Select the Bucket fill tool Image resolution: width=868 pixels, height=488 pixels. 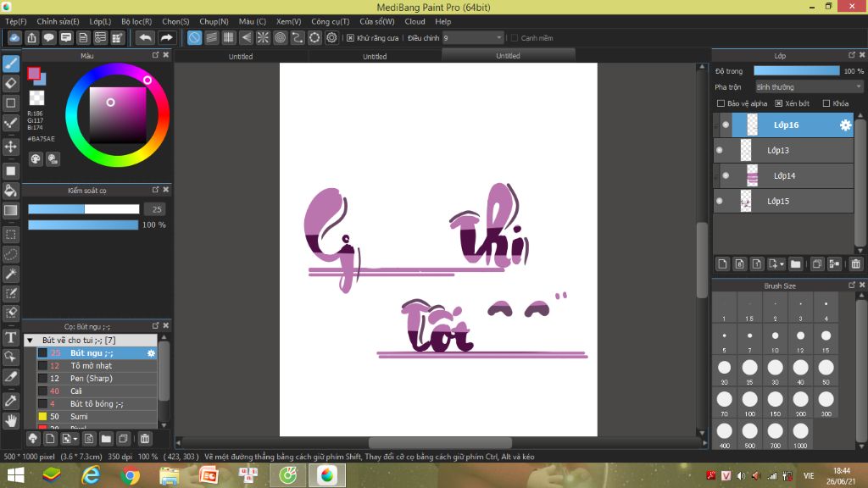[10, 191]
